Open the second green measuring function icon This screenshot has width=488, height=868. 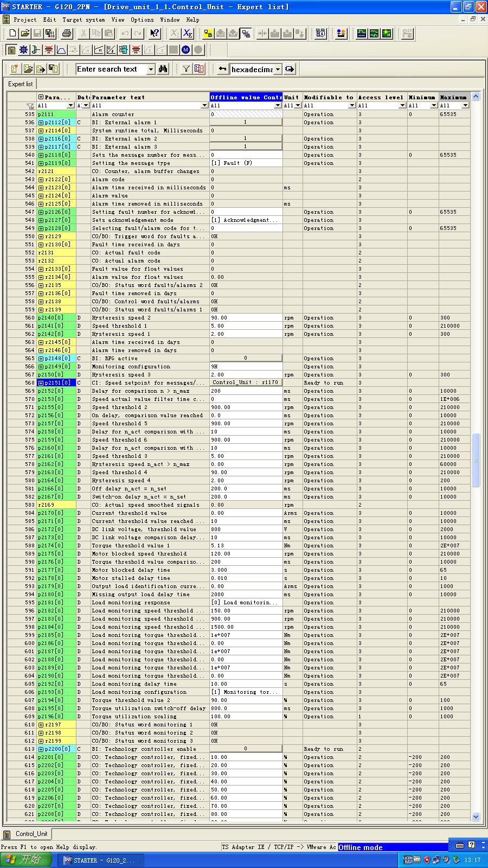point(374,34)
